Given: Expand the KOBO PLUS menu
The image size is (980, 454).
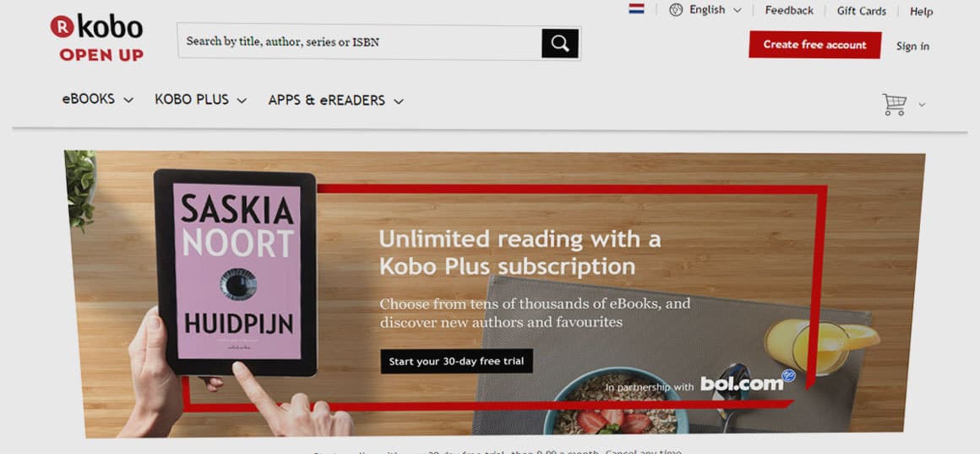Looking at the screenshot, I should pos(200,100).
